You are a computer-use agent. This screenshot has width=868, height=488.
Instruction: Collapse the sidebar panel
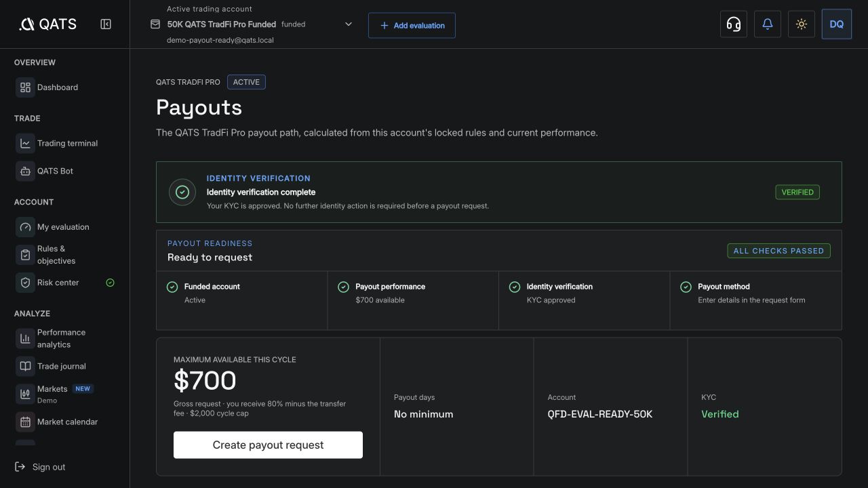[106, 24]
